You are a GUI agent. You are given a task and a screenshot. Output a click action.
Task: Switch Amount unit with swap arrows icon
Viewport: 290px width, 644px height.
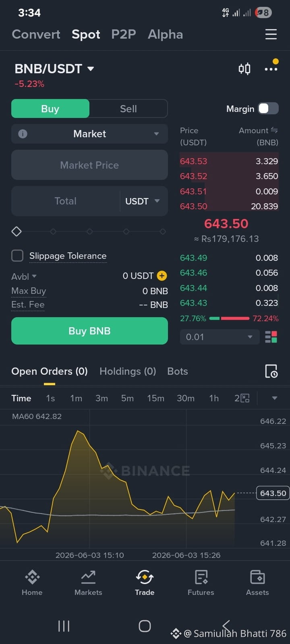274,130
